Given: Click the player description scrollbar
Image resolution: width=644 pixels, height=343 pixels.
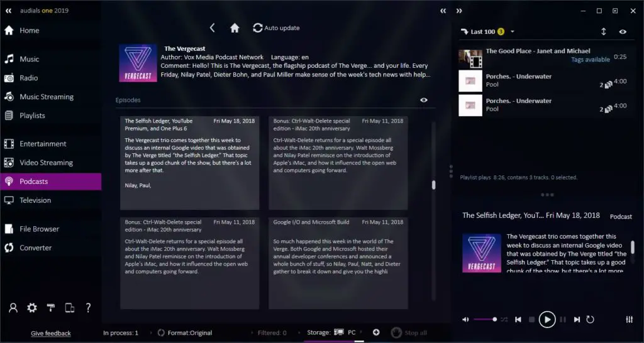Looking at the screenshot, I should pyautogui.click(x=633, y=247).
